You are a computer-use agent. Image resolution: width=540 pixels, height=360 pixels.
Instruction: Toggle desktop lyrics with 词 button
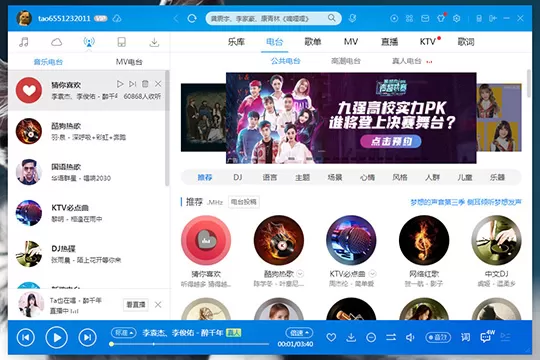point(465,337)
